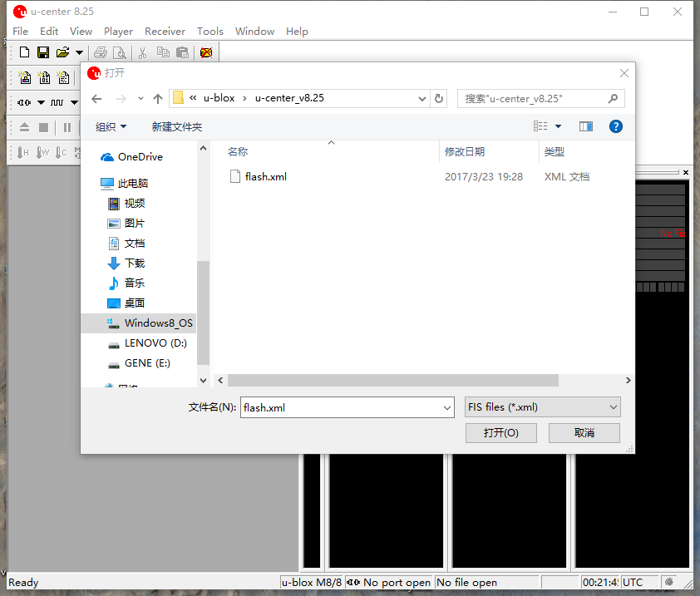This screenshot has height=596, width=700.
Task: Toggle pause in the player controls
Action: tap(66, 126)
